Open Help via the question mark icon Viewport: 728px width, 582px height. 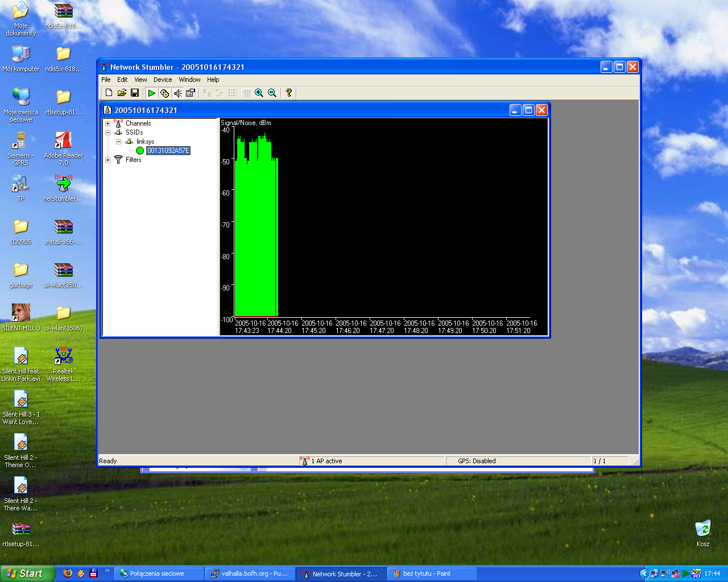click(289, 93)
